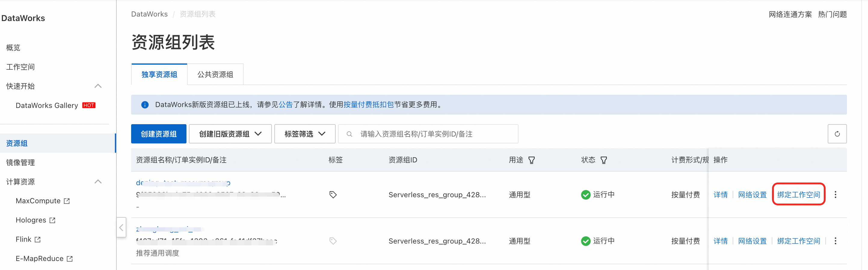868x270 pixels.
Task: Open more actions menu for first row
Action: (x=835, y=195)
